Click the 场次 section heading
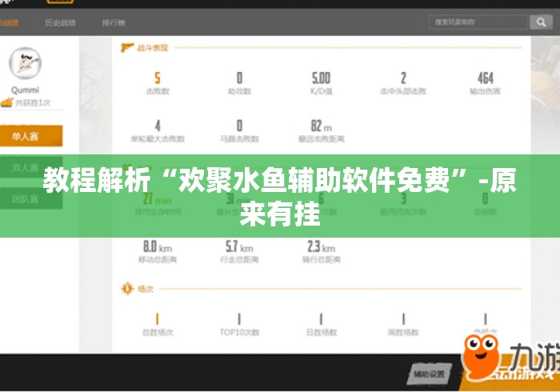Viewport: 560px width, 392px height. click(146, 289)
